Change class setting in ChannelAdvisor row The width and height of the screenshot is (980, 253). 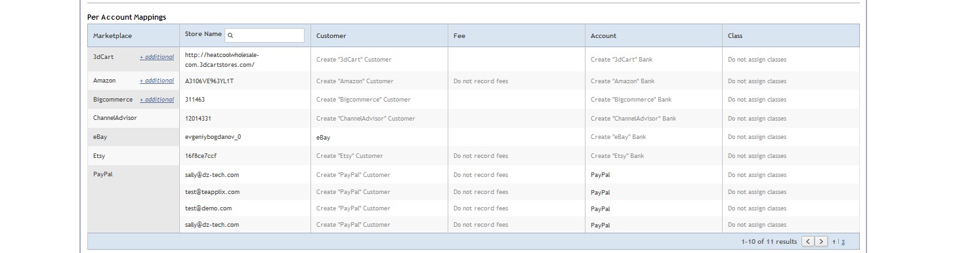point(757,119)
